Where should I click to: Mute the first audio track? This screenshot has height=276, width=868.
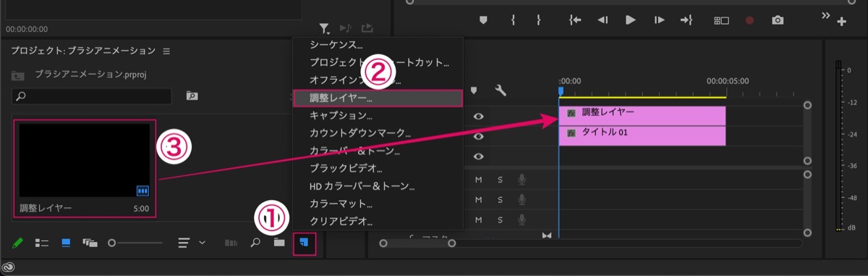(478, 180)
